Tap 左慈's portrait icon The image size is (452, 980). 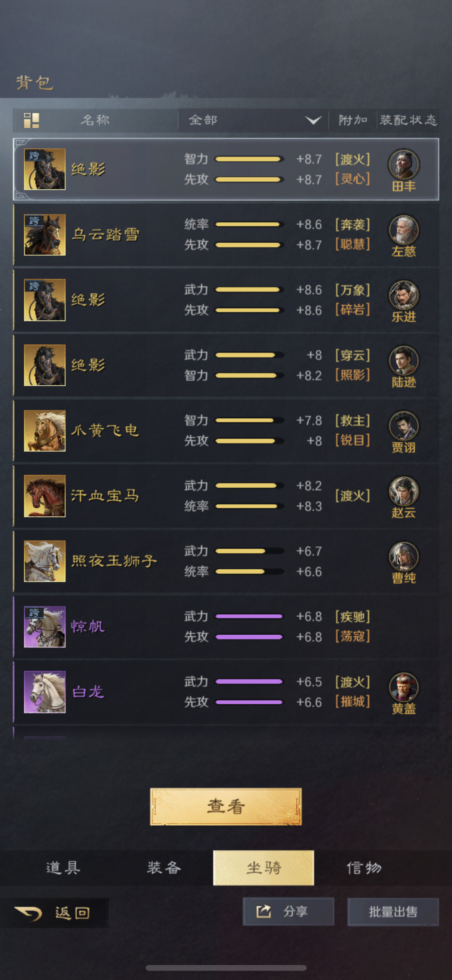click(x=404, y=230)
